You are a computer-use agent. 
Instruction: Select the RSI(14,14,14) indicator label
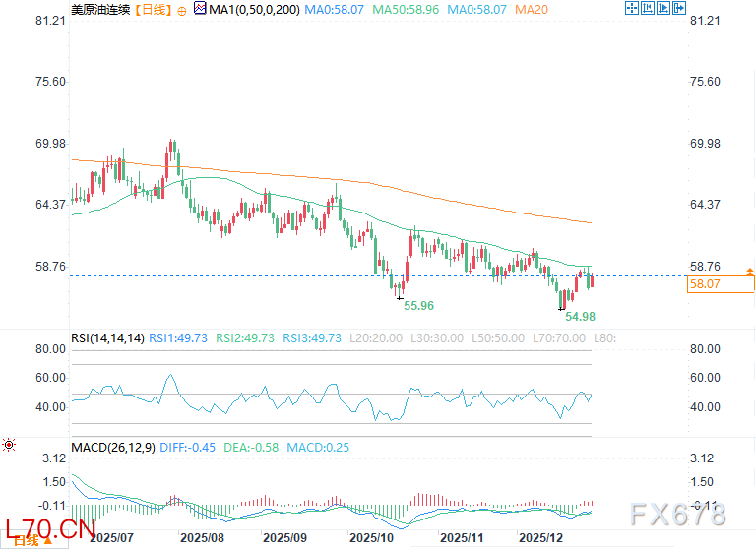107,337
